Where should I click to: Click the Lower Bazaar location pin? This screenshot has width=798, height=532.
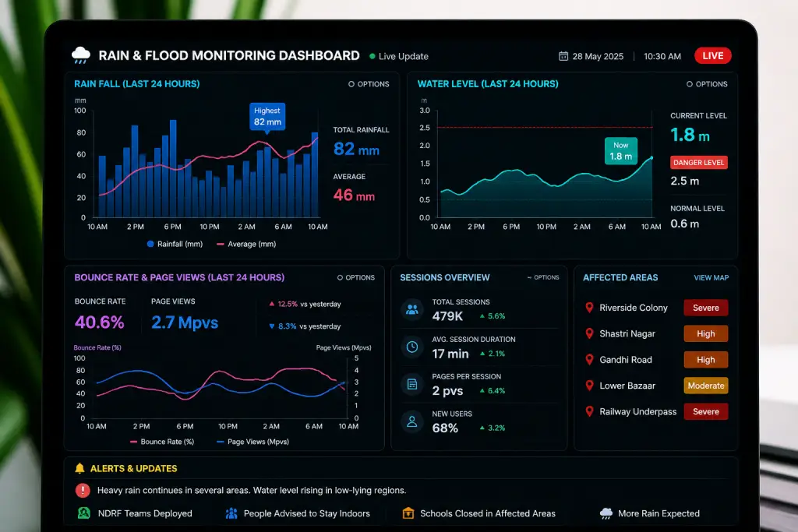[x=589, y=386]
